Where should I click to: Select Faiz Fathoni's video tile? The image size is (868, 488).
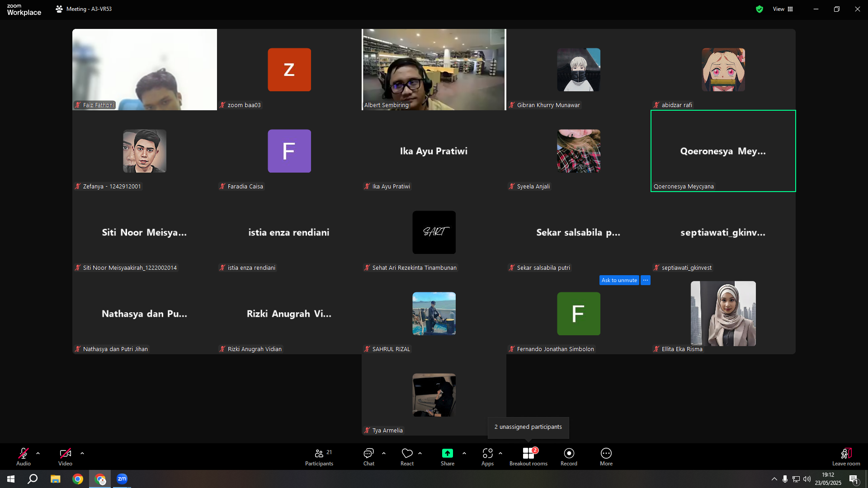(x=145, y=70)
